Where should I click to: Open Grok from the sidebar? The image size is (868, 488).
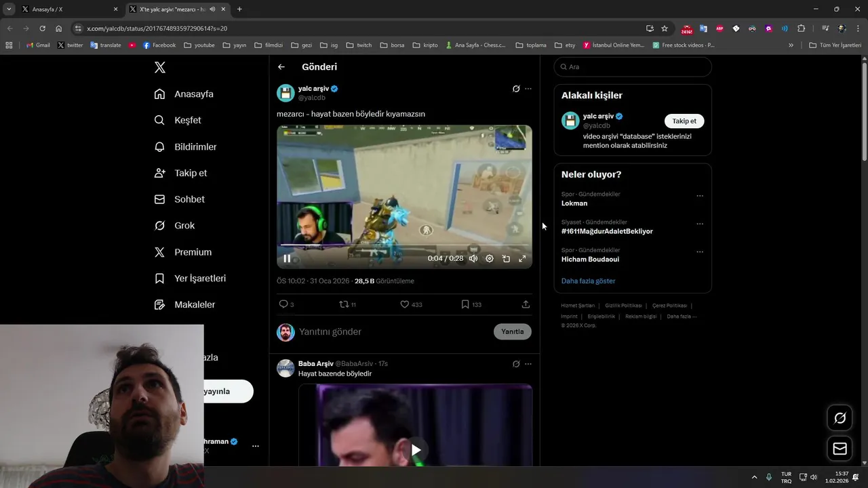tap(174, 226)
